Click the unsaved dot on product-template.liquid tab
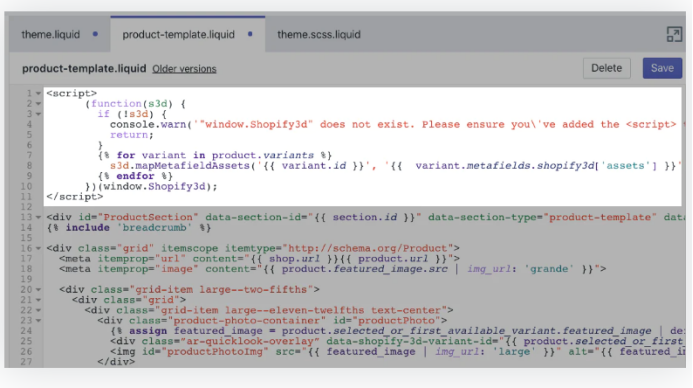 [250, 34]
